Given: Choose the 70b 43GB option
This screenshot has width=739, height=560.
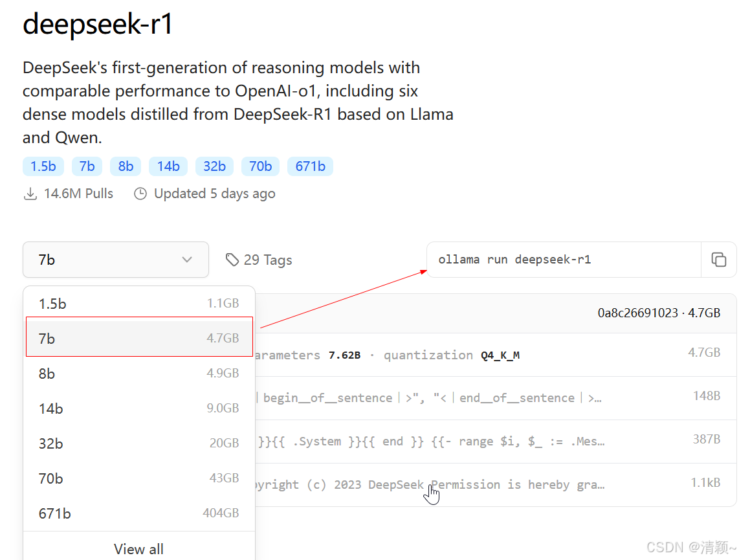Looking at the screenshot, I should [x=139, y=478].
